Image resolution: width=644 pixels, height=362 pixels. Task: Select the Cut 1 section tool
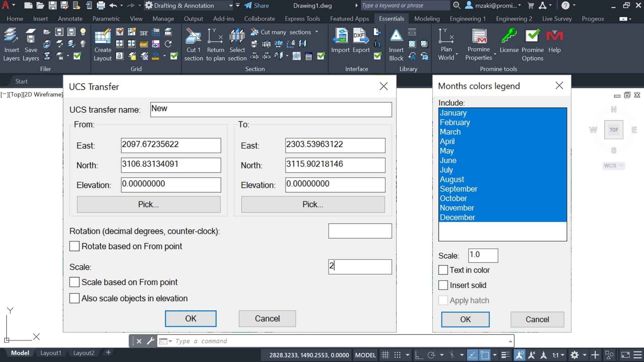(x=193, y=44)
